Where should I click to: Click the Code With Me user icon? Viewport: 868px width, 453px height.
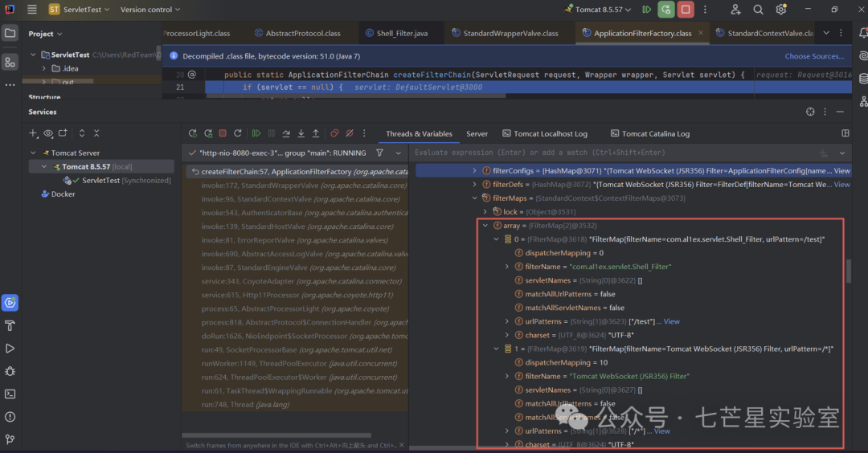735,10
